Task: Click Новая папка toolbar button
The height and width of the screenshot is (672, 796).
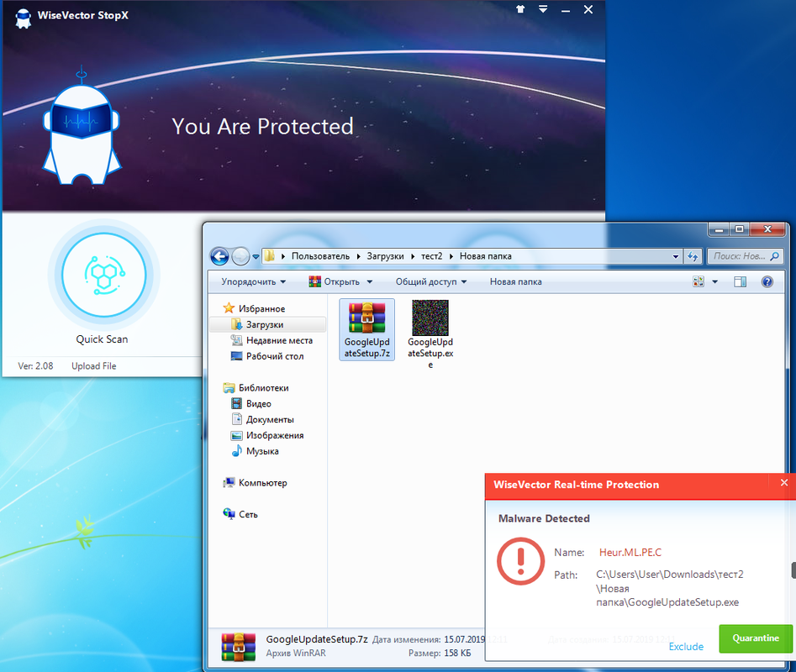Action: 515,281
